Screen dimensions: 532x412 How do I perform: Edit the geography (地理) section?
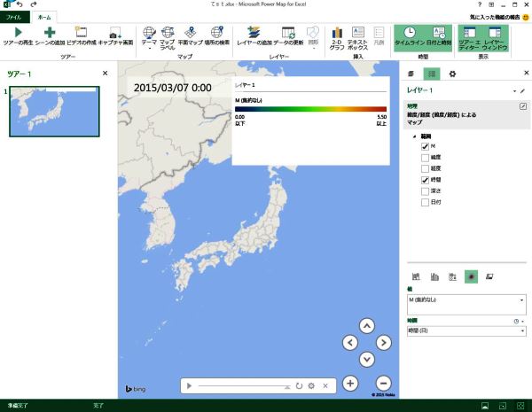(x=523, y=106)
